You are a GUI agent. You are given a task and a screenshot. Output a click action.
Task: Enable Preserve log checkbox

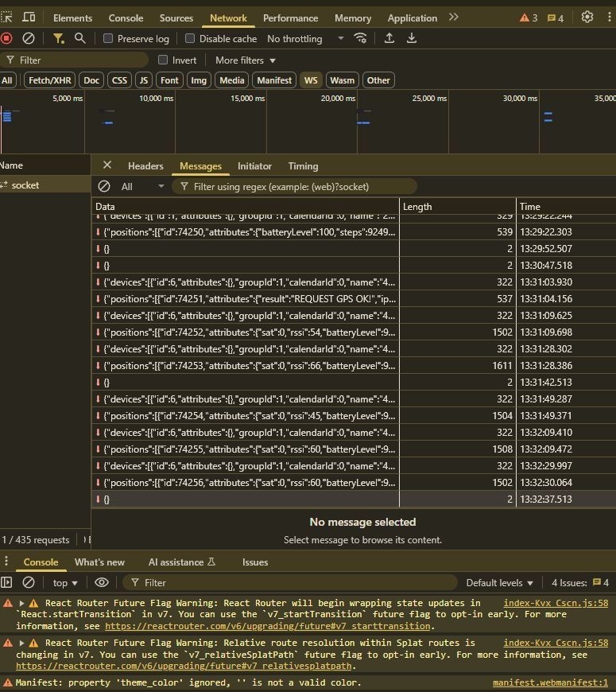[x=108, y=38]
